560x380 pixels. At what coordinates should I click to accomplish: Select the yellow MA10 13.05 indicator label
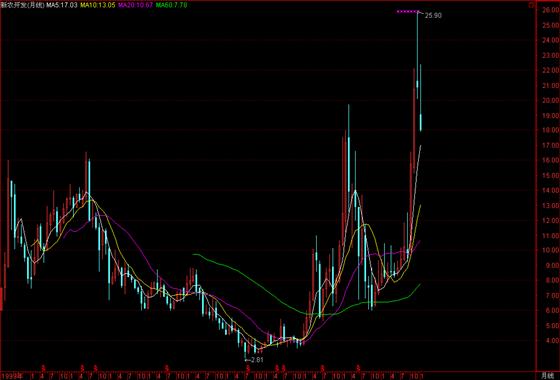(x=98, y=5)
